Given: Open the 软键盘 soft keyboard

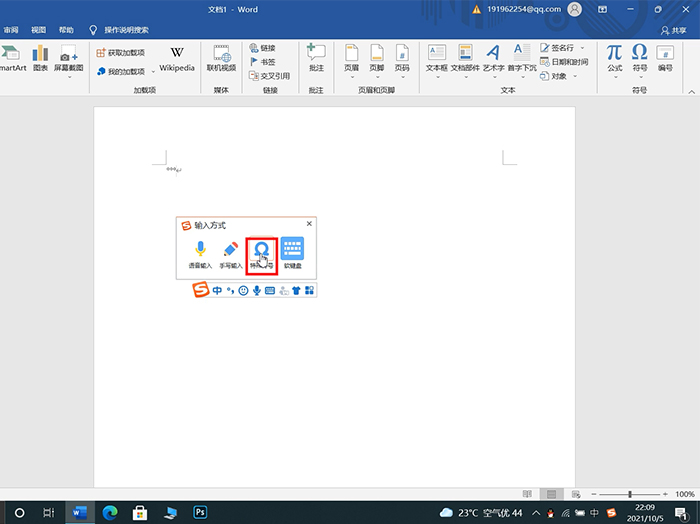Looking at the screenshot, I should pos(293,254).
